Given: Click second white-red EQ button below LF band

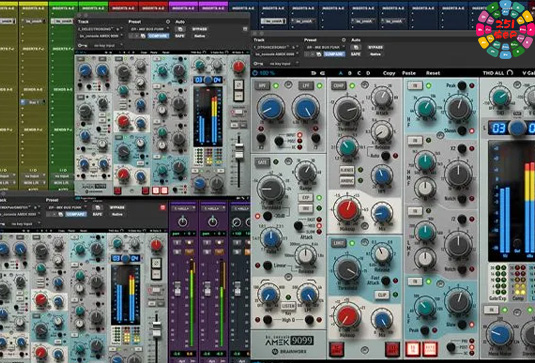Looking at the screenshot, I should [430, 349].
